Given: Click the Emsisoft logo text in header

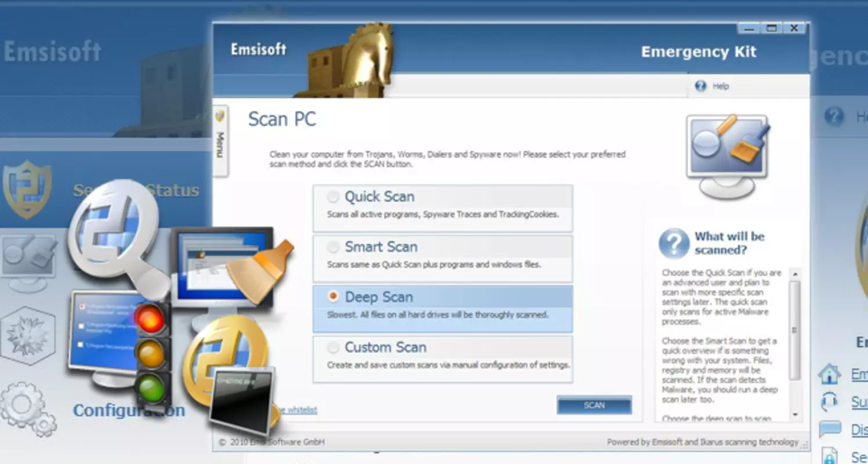Looking at the screenshot, I should pyautogui.click(x=259, y=49).
